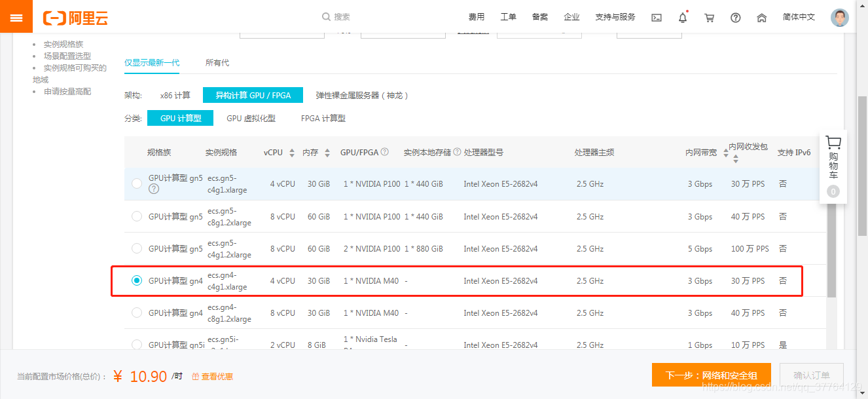Click the search magnifier icon
Viewport: 868px width, 399px height.
tap(326, 17)
